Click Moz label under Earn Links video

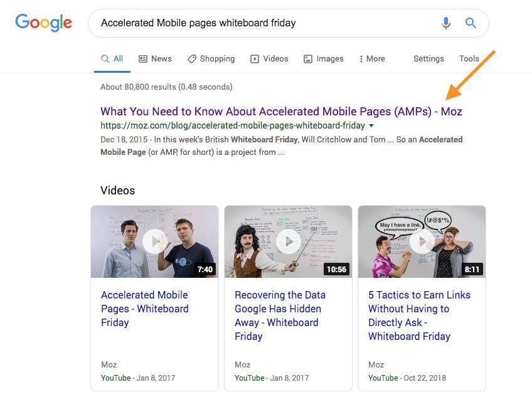tap(376, 364)
